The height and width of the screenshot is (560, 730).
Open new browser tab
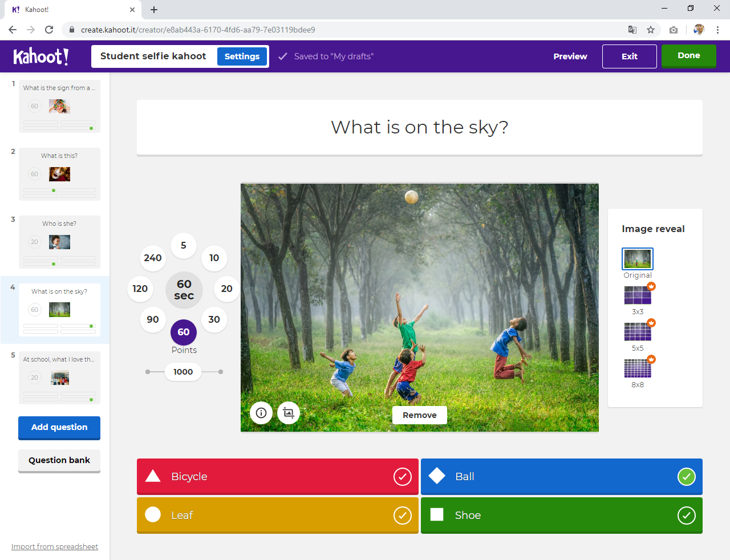point(154,10)
